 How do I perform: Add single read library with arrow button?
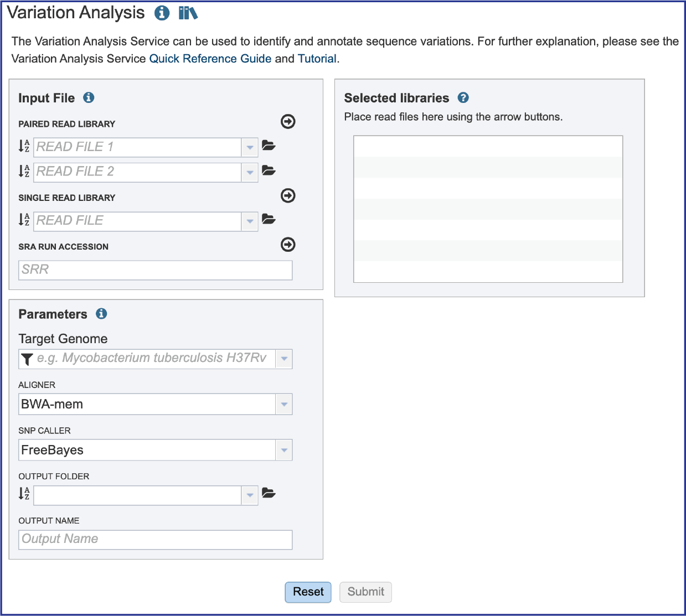point(288,195)
